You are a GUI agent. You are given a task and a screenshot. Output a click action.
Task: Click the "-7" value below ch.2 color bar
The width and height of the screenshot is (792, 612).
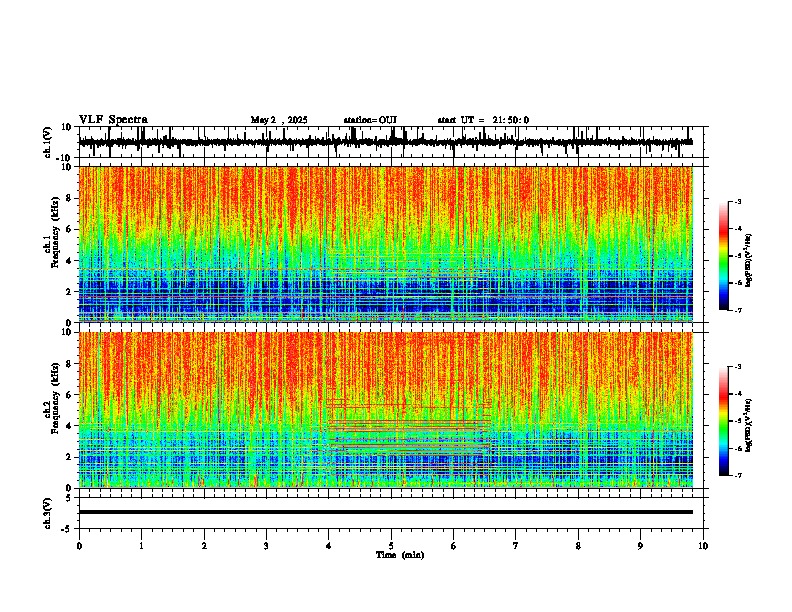click(738, 476)
